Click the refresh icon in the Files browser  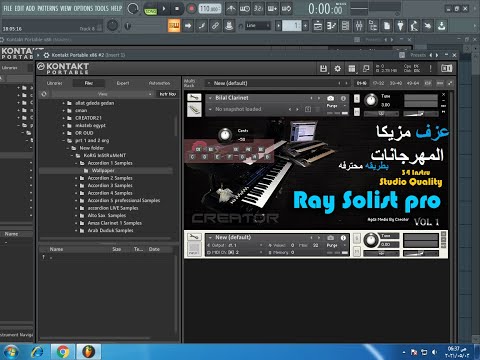[44, 94]
